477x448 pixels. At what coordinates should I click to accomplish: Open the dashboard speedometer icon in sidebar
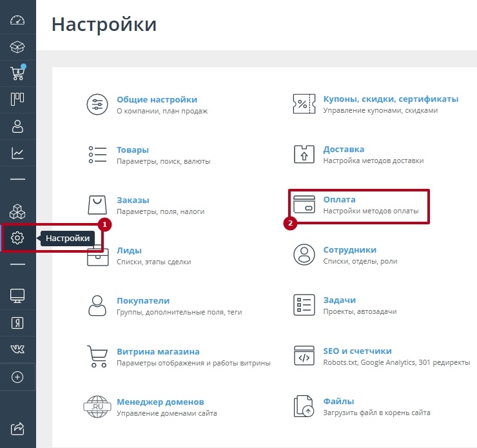[17, 20]
